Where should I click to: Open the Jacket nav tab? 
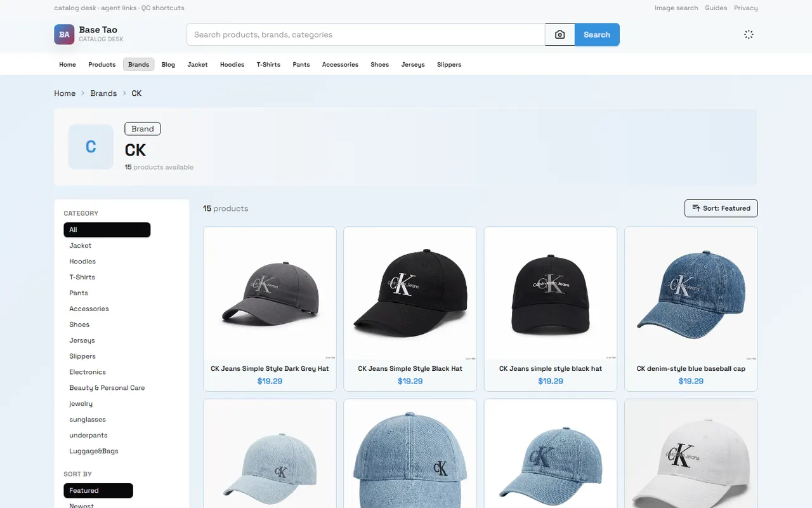197,65
